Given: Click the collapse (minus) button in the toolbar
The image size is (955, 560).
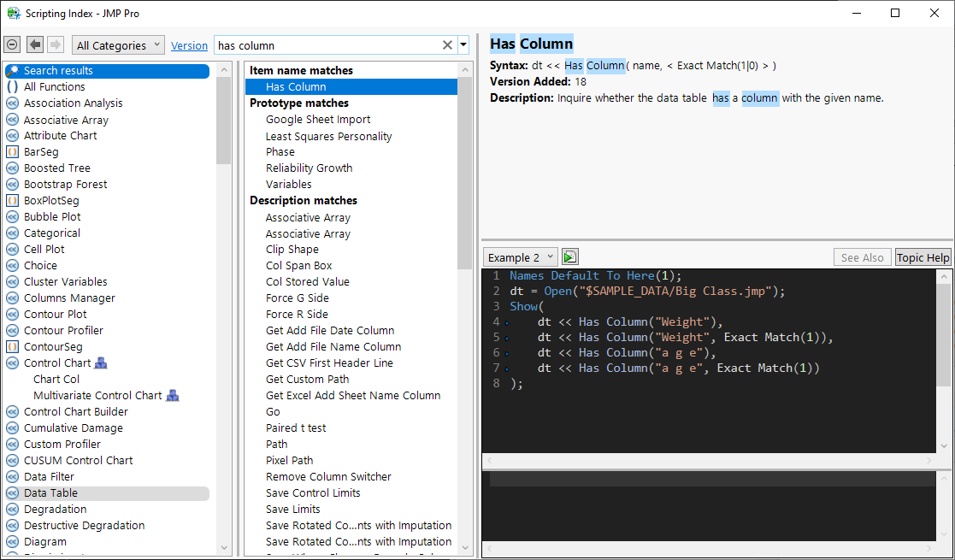Looking at the screenshot, I should pyautogui.click(x=12, y=45).
